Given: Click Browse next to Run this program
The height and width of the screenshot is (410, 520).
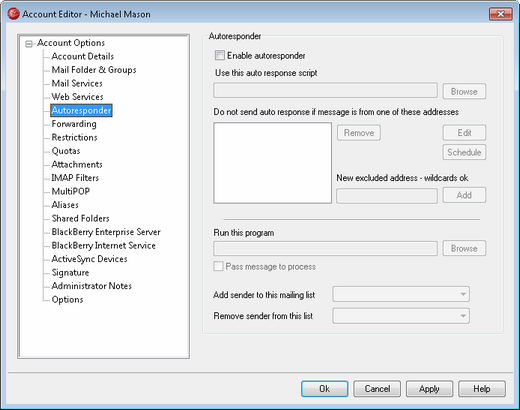Looking at the screenshot, I should coord(464,248).
